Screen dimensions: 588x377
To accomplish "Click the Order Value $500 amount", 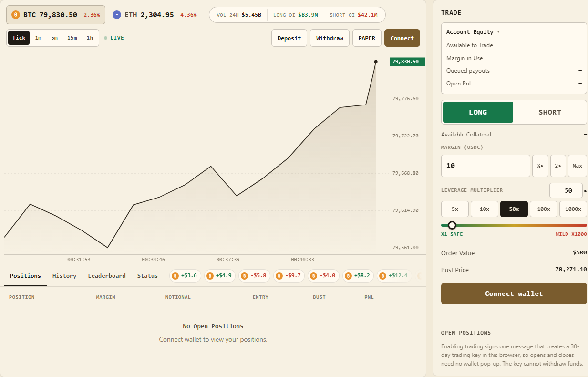I will pos(580,252).
